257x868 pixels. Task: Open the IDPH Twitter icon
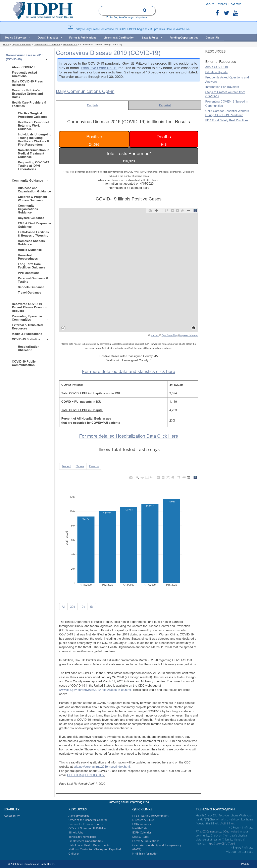(226, 13)
